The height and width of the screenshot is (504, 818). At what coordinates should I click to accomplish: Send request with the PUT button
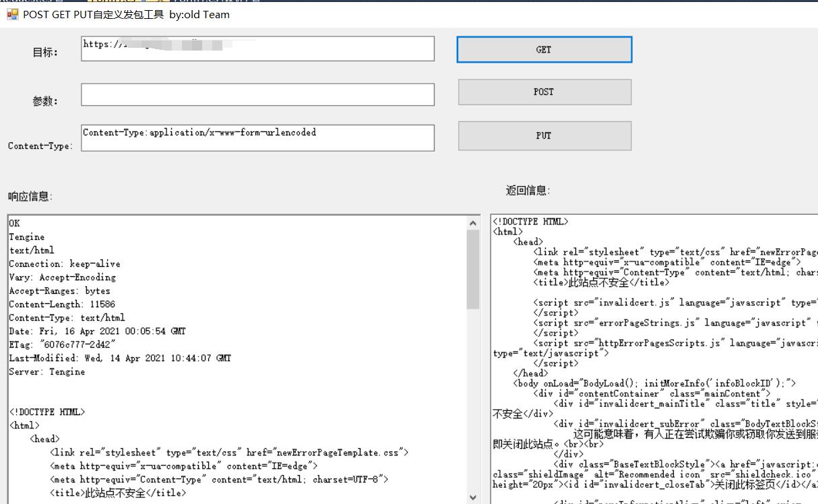(544, 135)
